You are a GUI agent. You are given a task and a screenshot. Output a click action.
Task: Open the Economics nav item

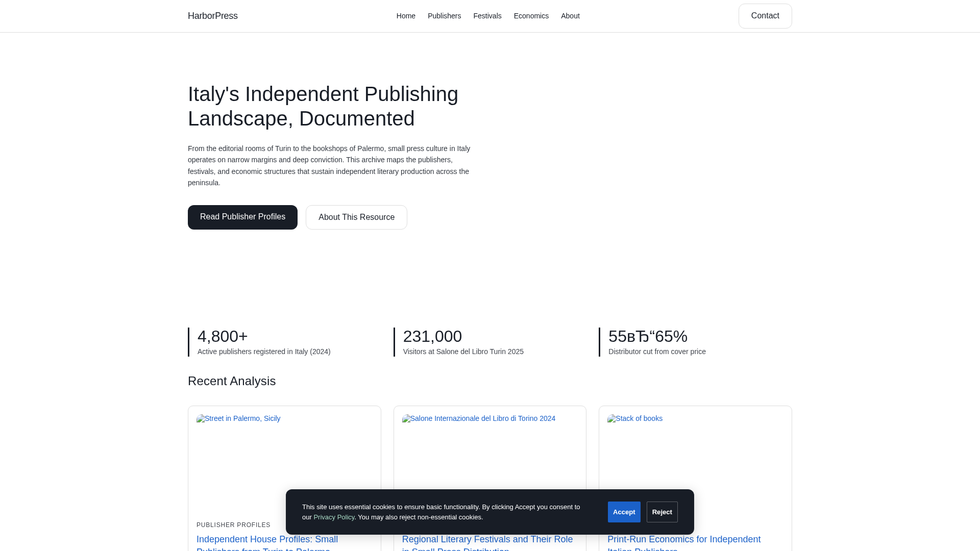(x=531, y=16)
